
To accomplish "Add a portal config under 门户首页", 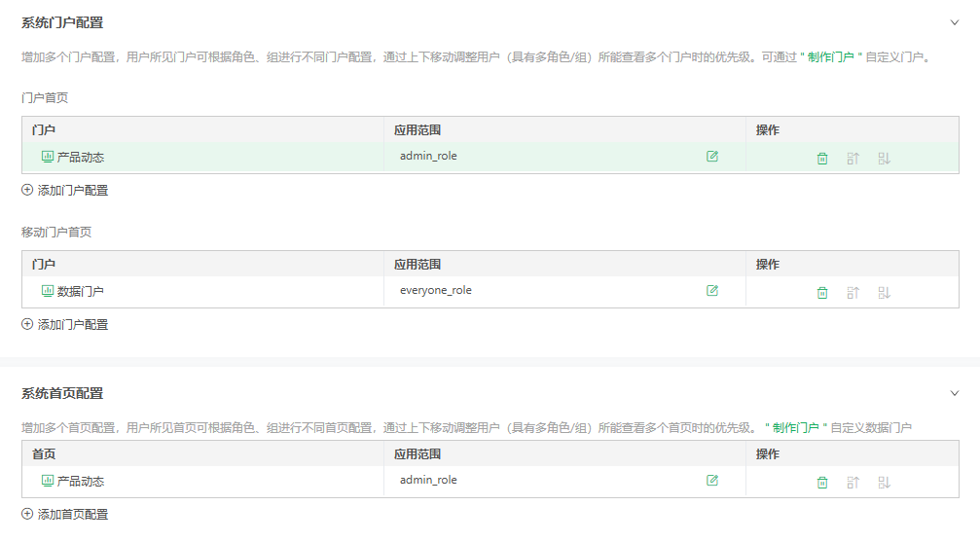I will click(x=65, y=190).
